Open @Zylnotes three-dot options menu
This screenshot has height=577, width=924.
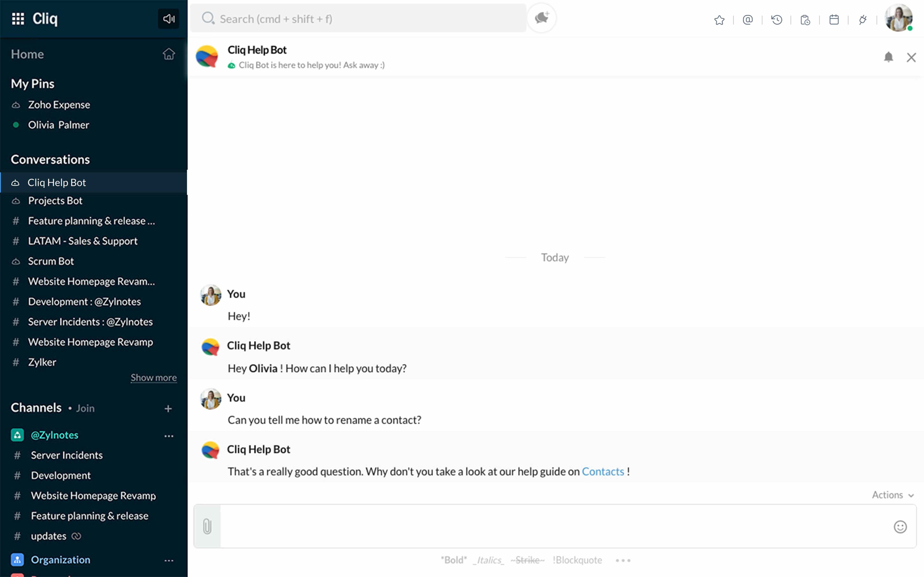pyautogui.click(x=168, y=436)
